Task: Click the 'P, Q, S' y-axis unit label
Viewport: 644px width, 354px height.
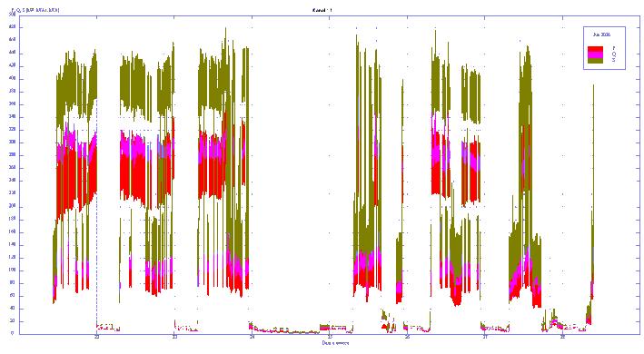Action: pyautogui.click(x=35, y=9)
